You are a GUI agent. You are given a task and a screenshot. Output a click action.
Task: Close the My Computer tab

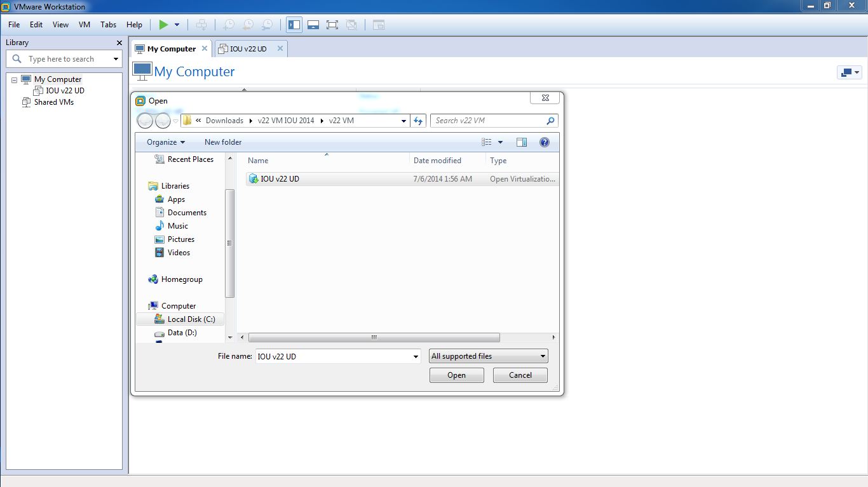[x=205, y=48]
